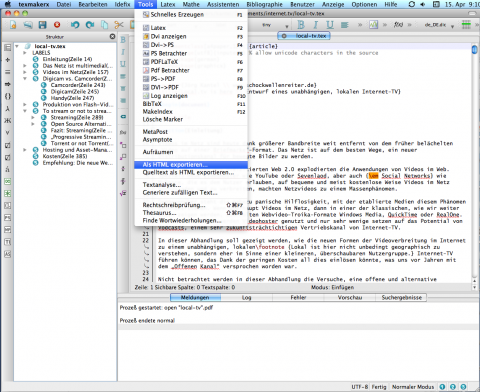Click the MP icon in left sidebar
The image size is (480, 392).
[x=7, y=230]
